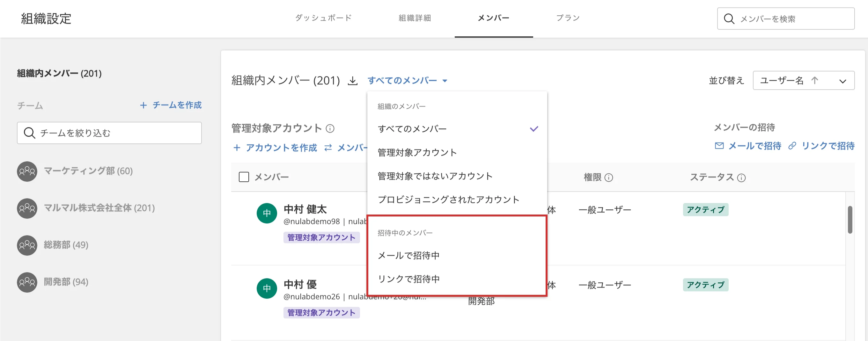This screenshot has width=868, height=341.
Task: Click アクティブ status badge of 中村 健太
Action: tap(706, 210)
